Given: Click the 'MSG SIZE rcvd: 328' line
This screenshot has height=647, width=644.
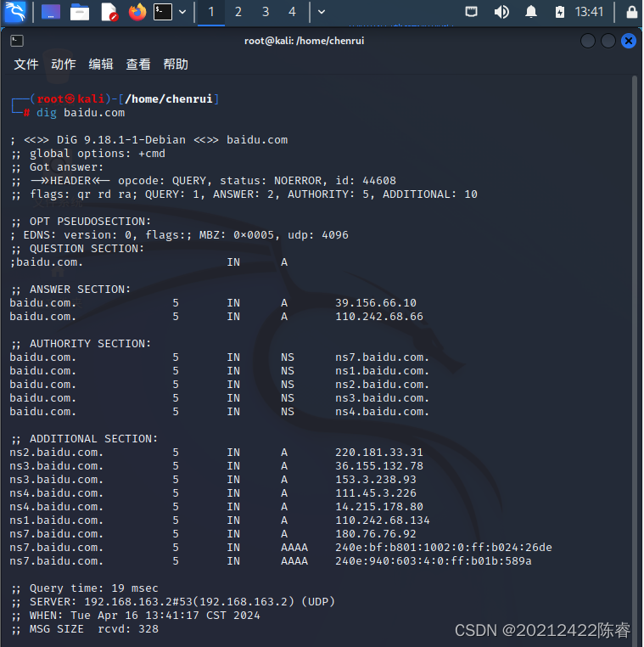Looking at the screenshot, I should (x=85, y=629).
